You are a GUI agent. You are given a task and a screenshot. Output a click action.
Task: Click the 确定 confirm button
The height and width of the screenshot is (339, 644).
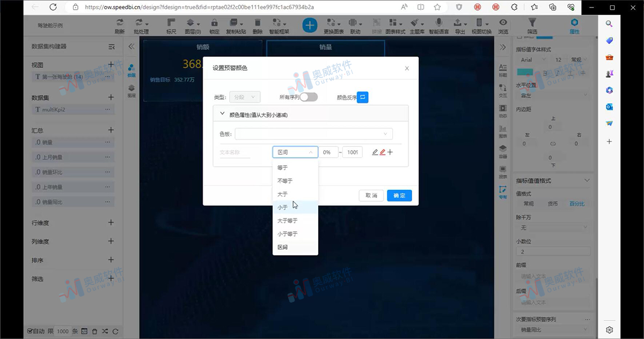[x=399, y=195]
